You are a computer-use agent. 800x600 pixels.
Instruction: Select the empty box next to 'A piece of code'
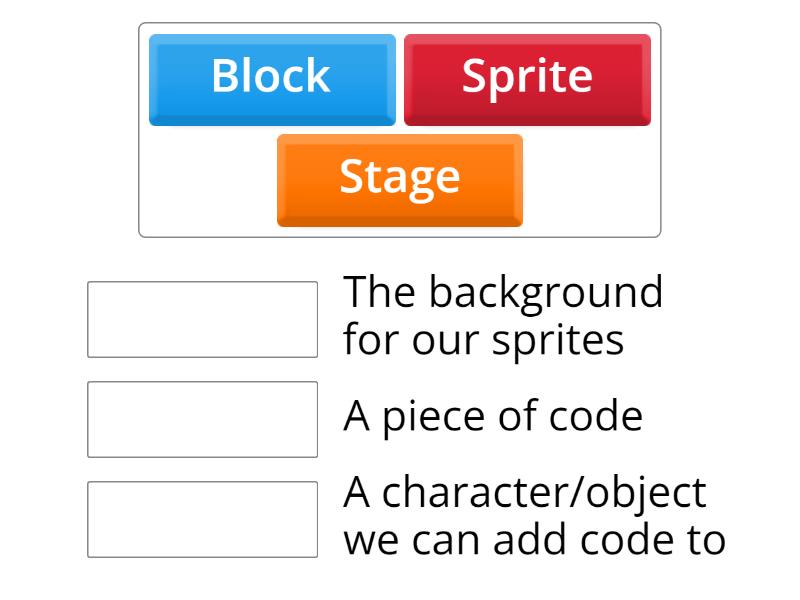tap(202, 419)
